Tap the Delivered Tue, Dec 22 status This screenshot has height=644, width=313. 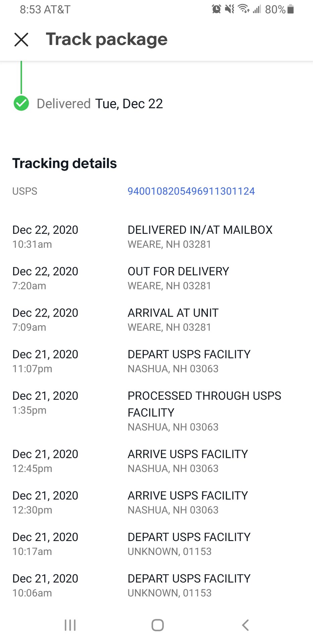100,104
